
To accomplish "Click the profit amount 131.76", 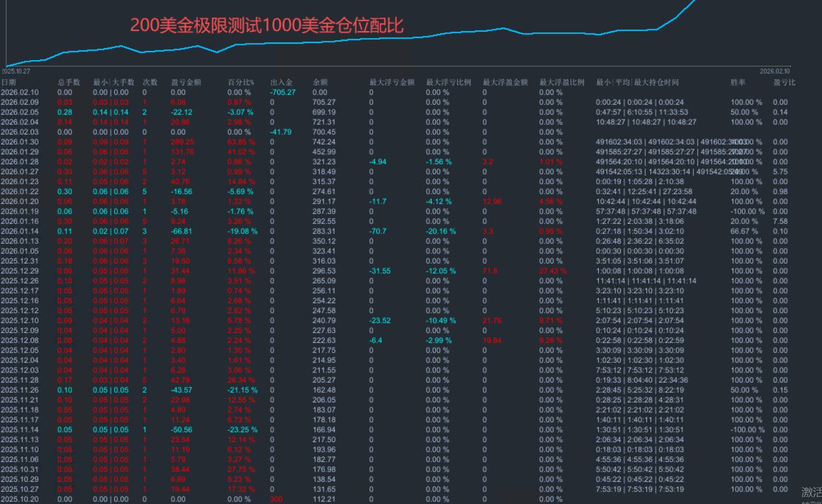I will point(182,152).
